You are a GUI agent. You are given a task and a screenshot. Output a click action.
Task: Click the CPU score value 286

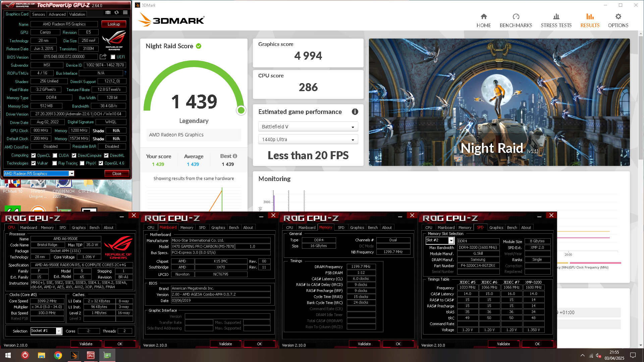tap(308, 87)
